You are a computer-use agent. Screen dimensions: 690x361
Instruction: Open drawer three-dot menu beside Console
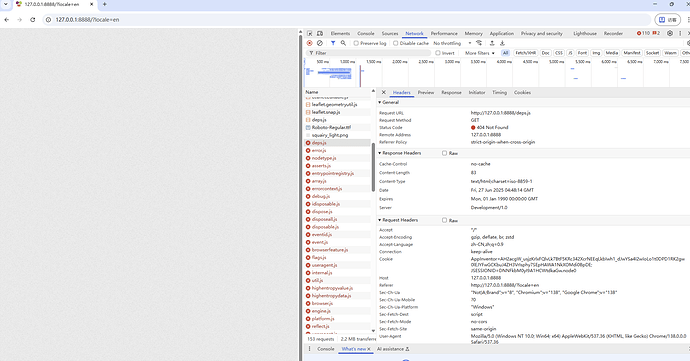(x=309, y=349)
